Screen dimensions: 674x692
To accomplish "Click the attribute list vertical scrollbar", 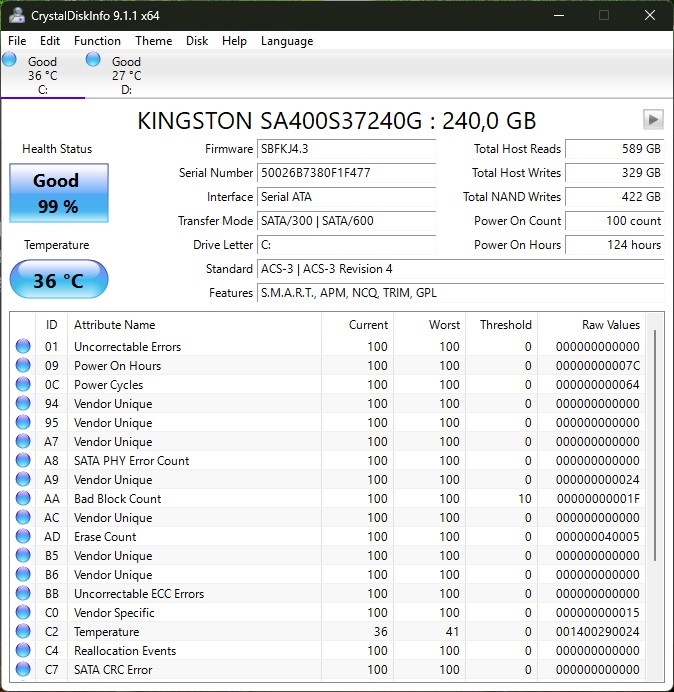I will pyautogui.click(x=655, y=446).
